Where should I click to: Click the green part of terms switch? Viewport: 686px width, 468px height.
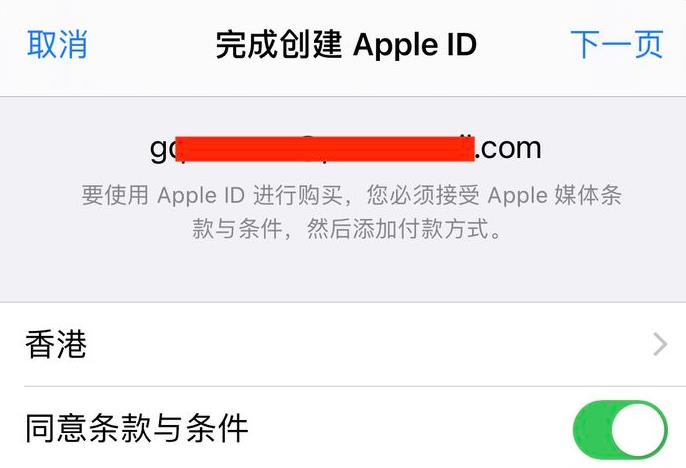[591, 430]
